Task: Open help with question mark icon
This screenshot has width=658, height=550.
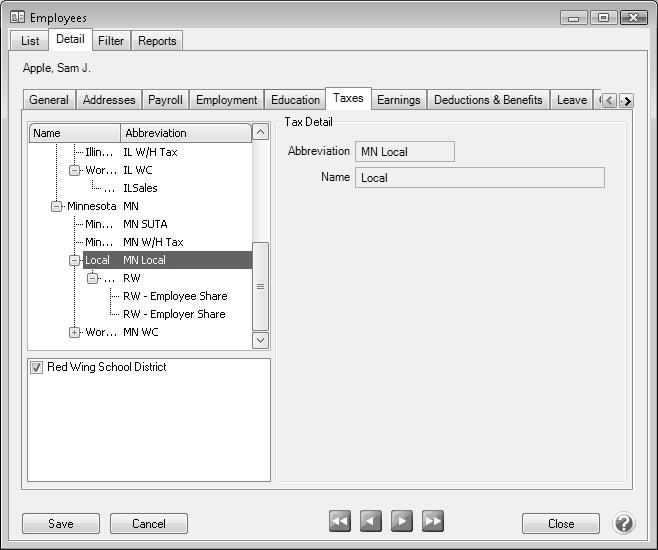Action: 623,523
